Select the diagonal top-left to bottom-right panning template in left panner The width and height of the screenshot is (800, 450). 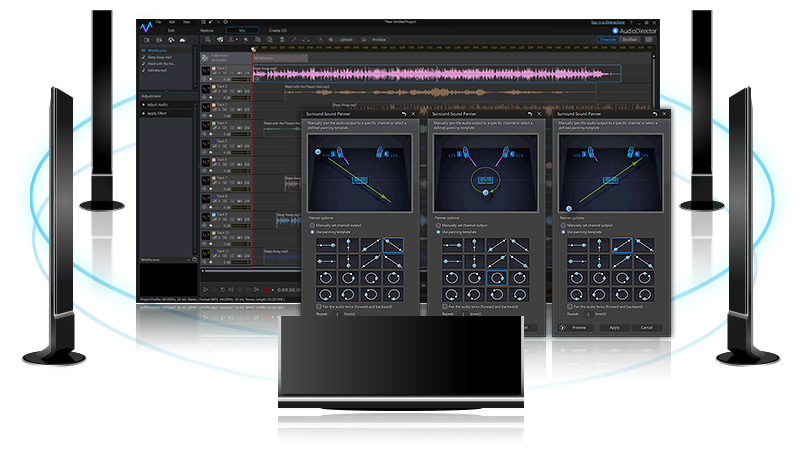[x=394, y=244]
